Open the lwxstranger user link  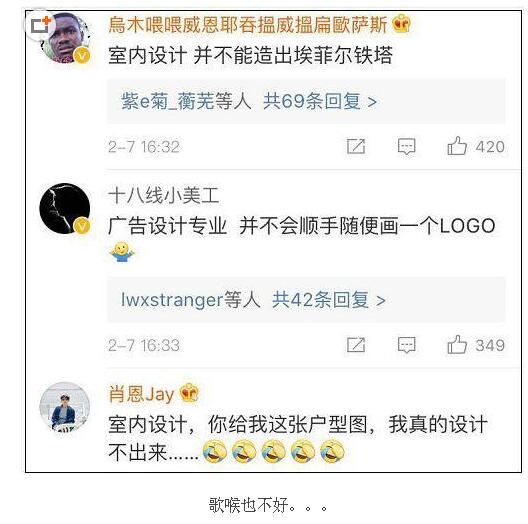click(x=172, y=300)
